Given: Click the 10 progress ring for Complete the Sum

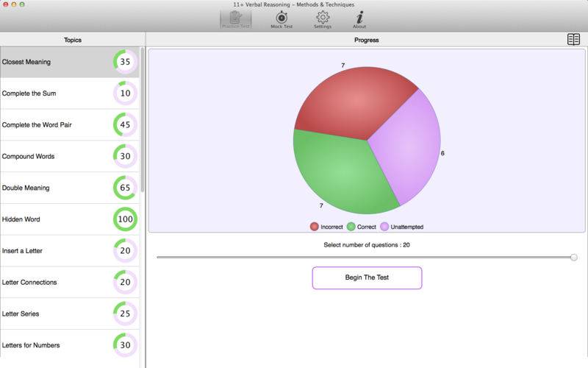Looking at the screenshot, I should pyautogui.click(x=125, y=93).
